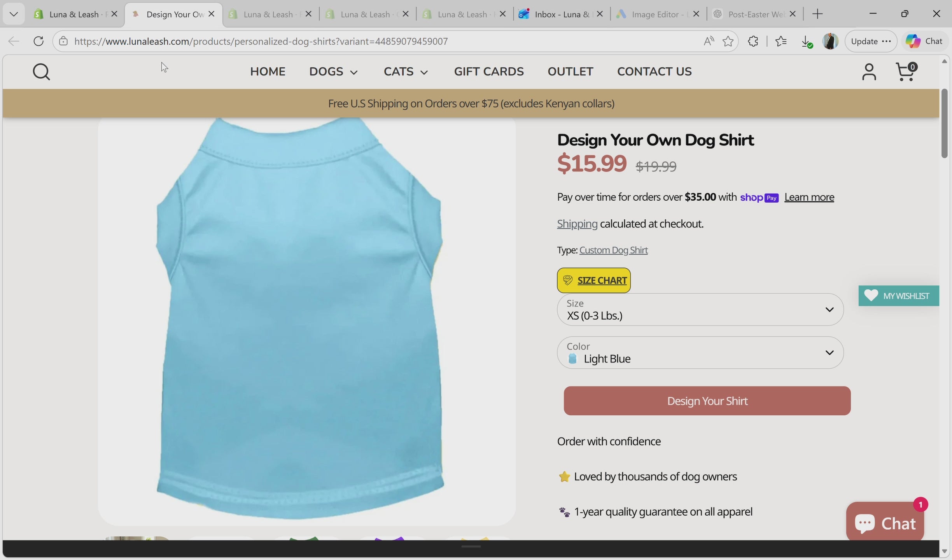Screen dimensions: 952x560
Task: Open the tab list dropdown arrow
Action: pos(14,14)
